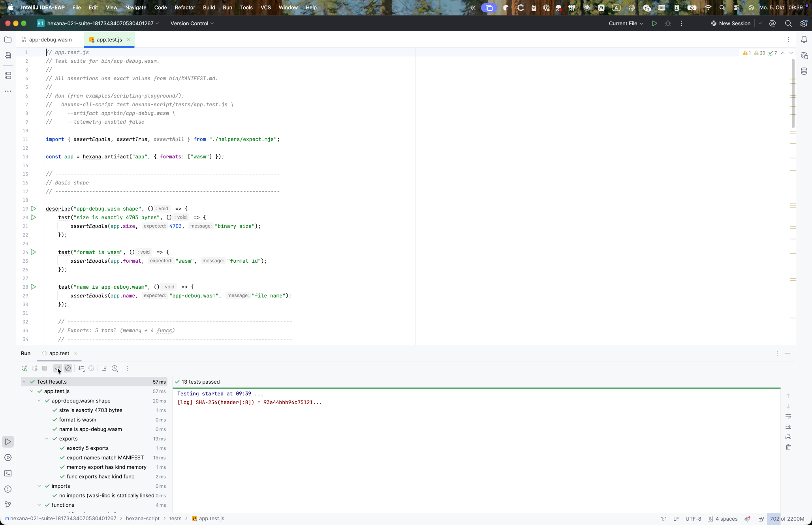Rerun the app.test tests
812x525 pixels.
(x=24, y=368)
